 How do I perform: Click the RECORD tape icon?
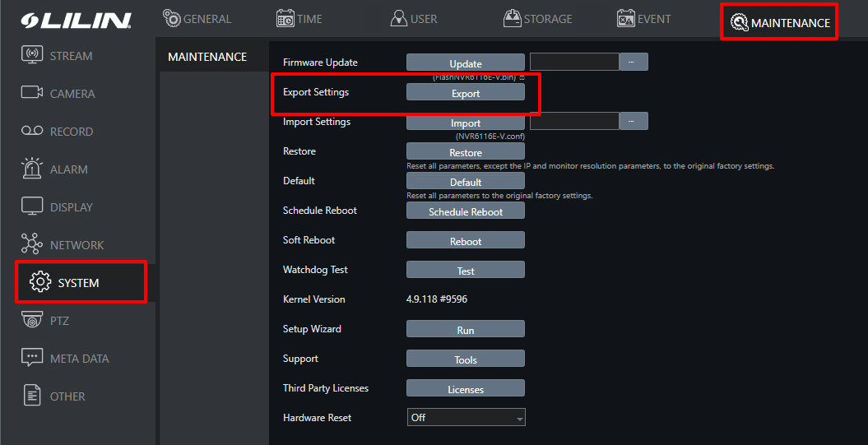32,131
